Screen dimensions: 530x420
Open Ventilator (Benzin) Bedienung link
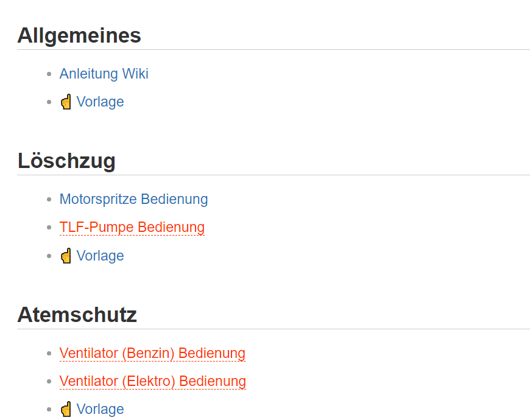pos(152,353)
